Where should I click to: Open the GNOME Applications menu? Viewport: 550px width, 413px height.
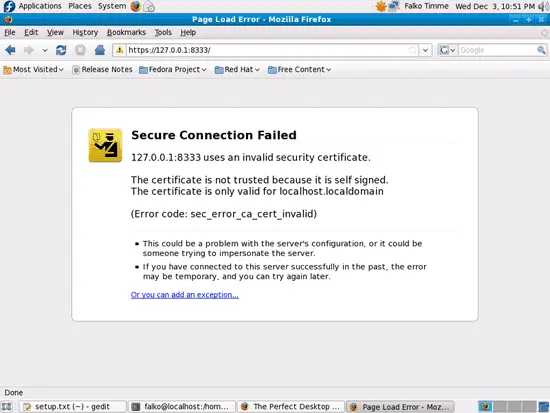[33, 6]
